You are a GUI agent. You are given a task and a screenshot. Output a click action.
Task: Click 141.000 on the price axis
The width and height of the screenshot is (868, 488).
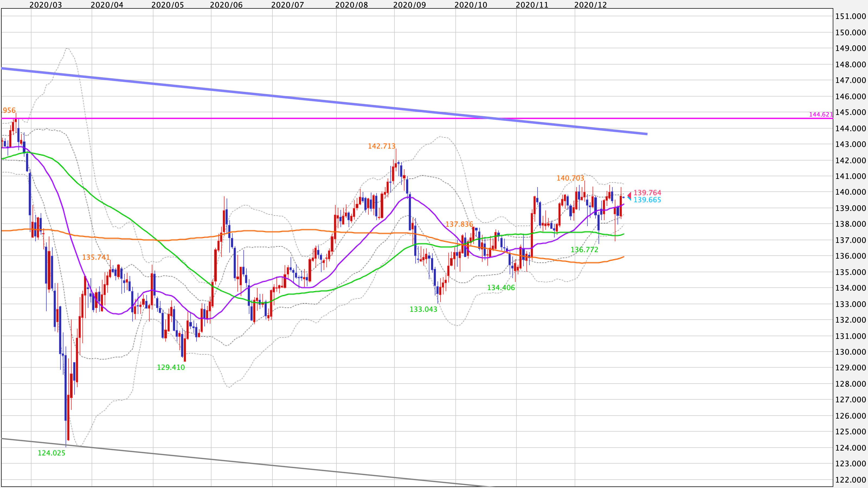[850, 176]
